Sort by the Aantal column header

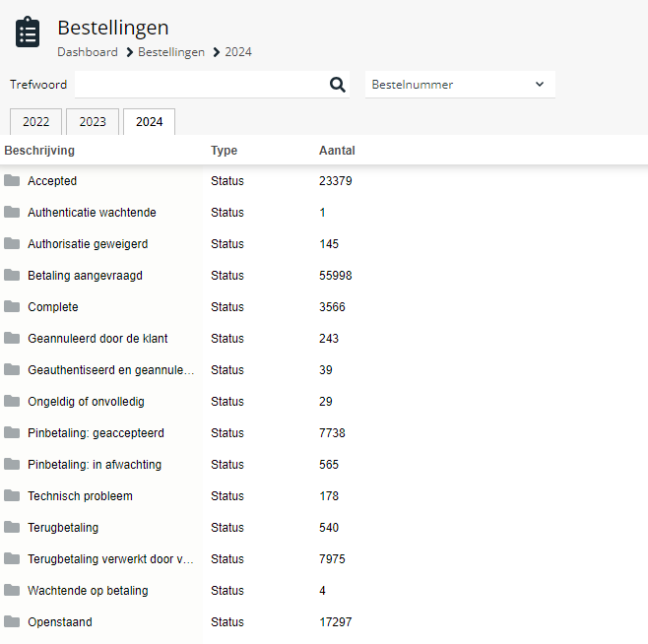[337, 151]
